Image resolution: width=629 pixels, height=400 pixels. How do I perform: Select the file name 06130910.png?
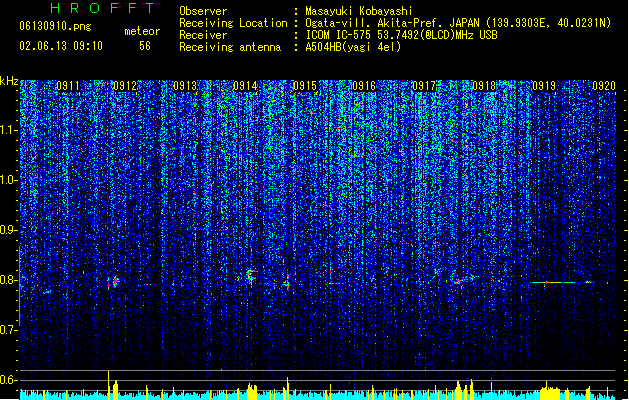pos(55,26)
